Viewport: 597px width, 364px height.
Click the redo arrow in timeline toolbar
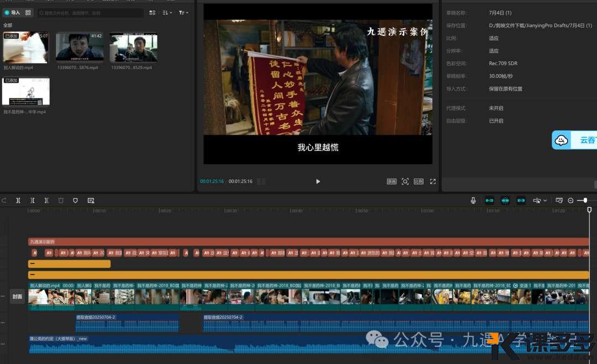coord(4,201)
